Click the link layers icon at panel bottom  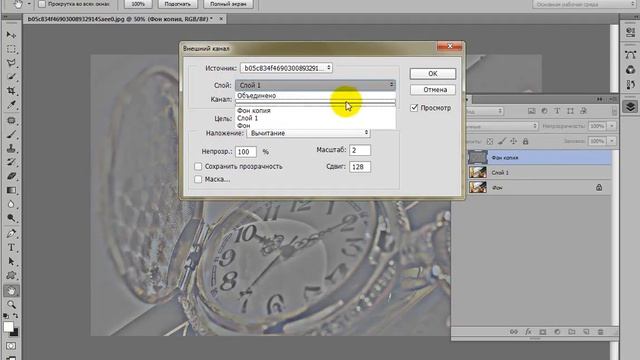(513, 332)
